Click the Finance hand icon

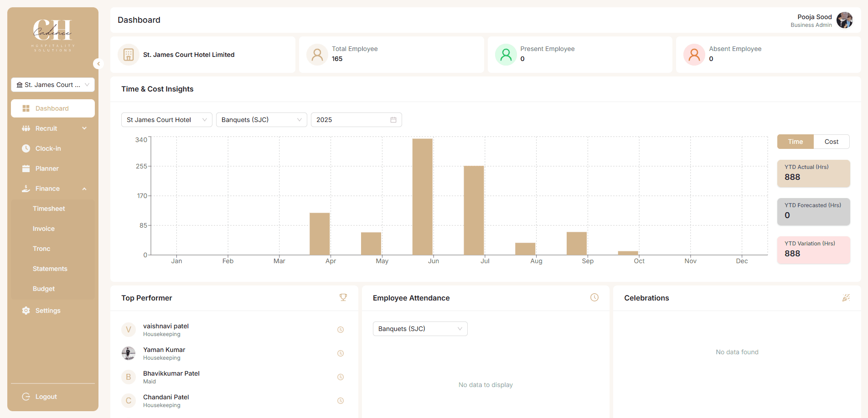click(26, 189)
